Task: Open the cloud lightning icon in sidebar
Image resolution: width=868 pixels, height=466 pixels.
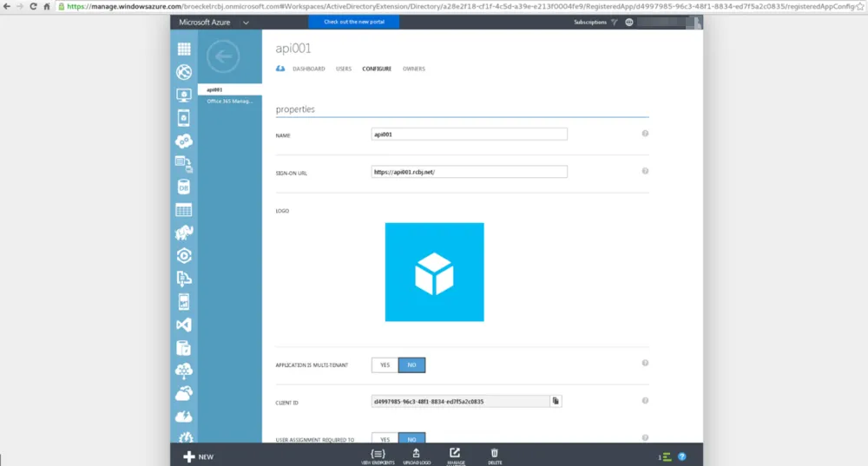Action: (x=184, y=417)
